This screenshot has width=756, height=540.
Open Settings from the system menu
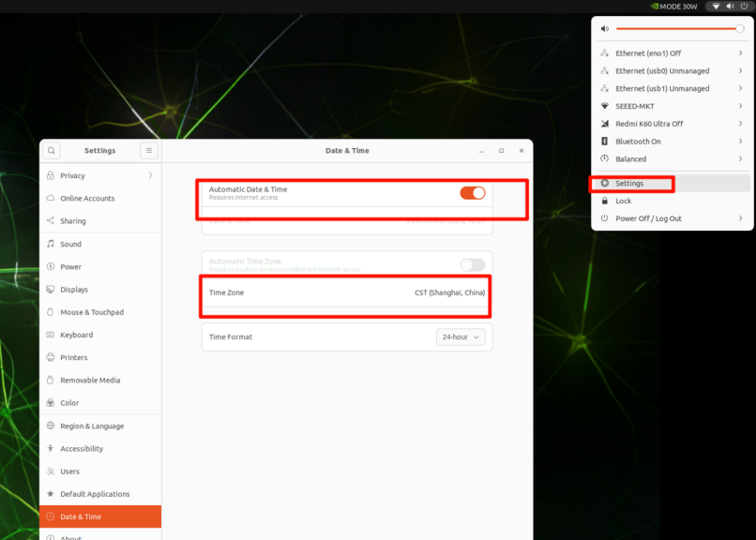point(629,184)
